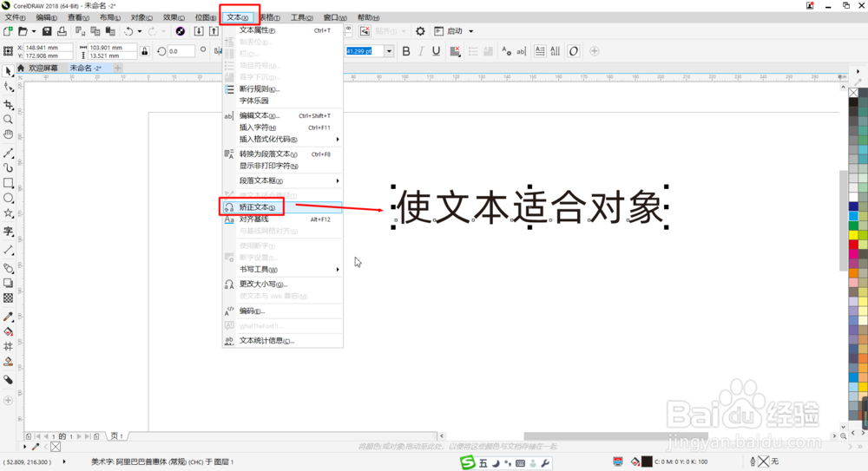The height and width of the screenshot is (471, 868).
Task: Choose 文本属性 menu item
Action: point(282,30)
